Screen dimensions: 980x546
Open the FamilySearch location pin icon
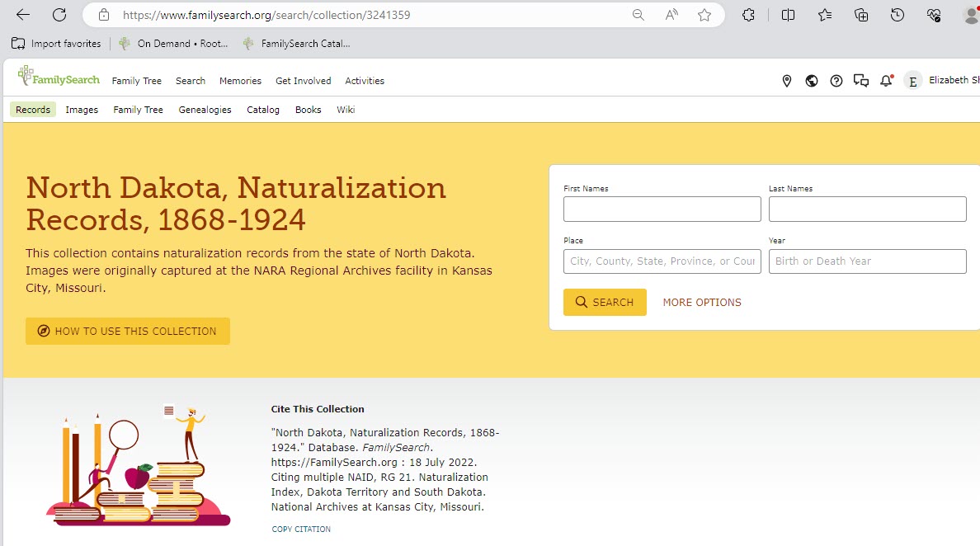pos(786,81)
